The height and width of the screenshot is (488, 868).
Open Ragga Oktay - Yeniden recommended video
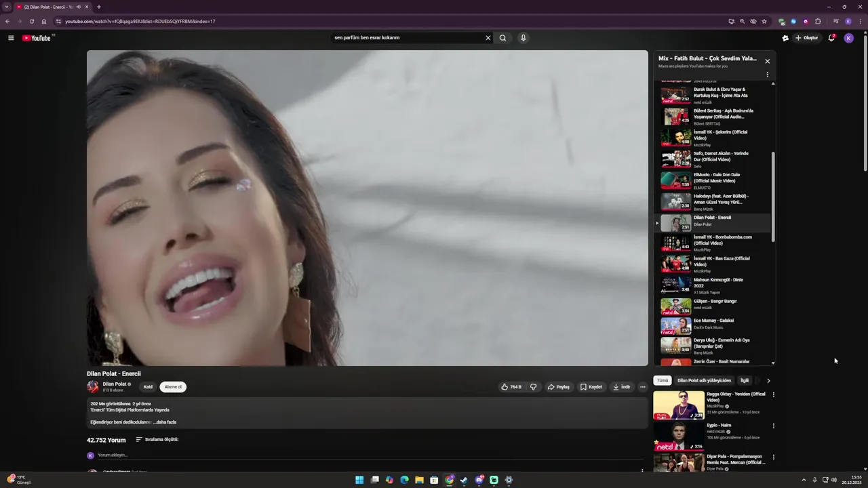pos(710,405)
